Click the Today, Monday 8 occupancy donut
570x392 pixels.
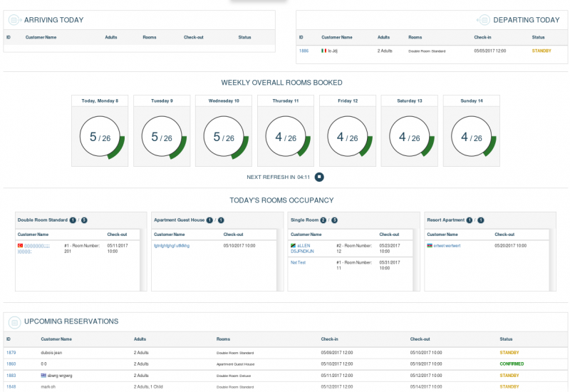(101, 137)
